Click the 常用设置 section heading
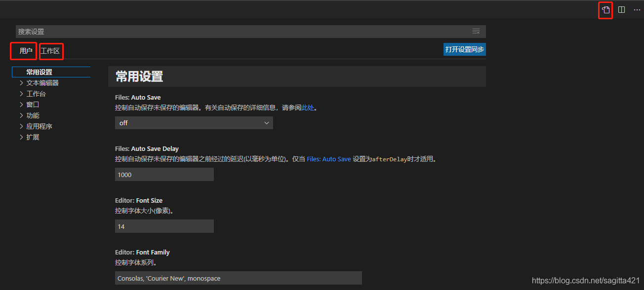 [139, 76]
